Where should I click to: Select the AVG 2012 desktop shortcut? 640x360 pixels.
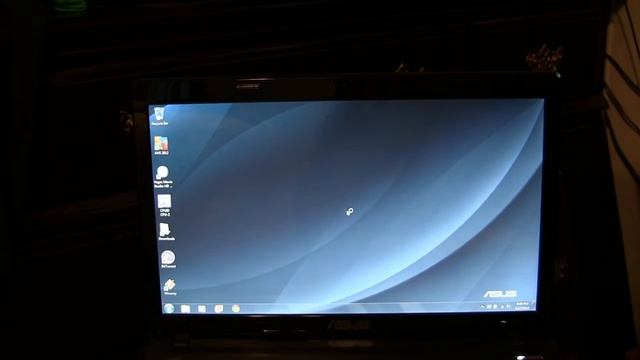[x=161, y=145]
